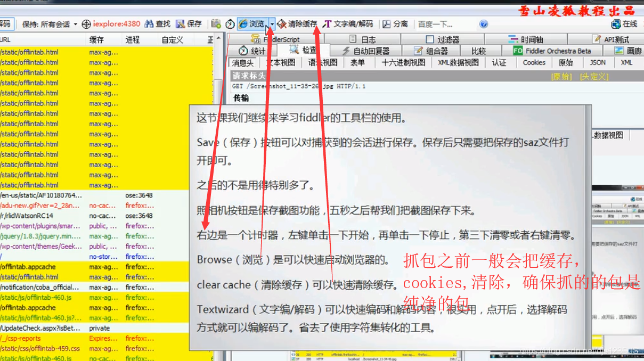Switch to the 自动回复器 tab
This screenshot has width=644, height=361.
click(x=365, y=51)
